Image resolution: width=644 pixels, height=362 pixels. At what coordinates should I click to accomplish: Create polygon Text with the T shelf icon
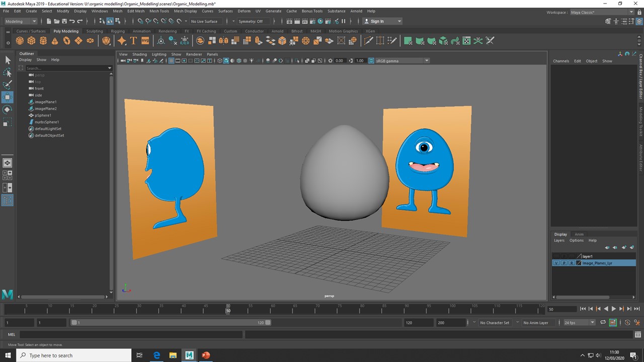pyautogui.click(x=133, y=41)
